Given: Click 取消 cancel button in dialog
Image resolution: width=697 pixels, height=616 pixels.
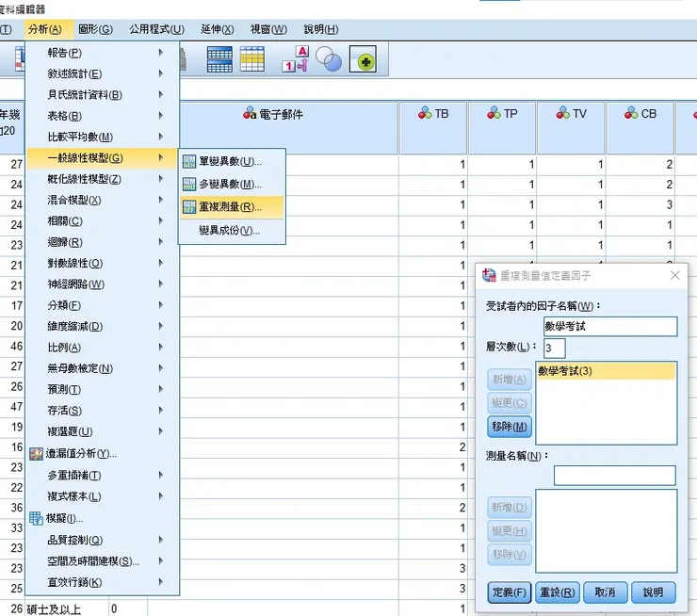Looking at the screenshot, I should (x=606, y=592).
